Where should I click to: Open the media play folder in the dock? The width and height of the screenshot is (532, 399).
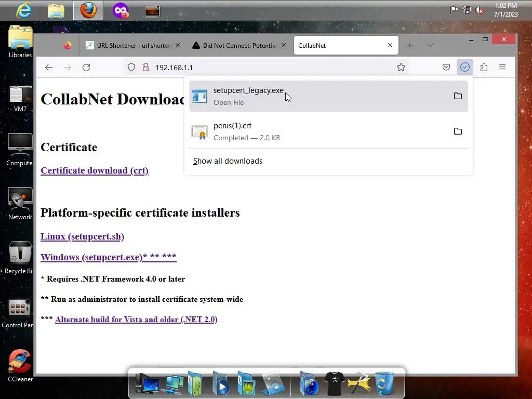pos(221,384)
